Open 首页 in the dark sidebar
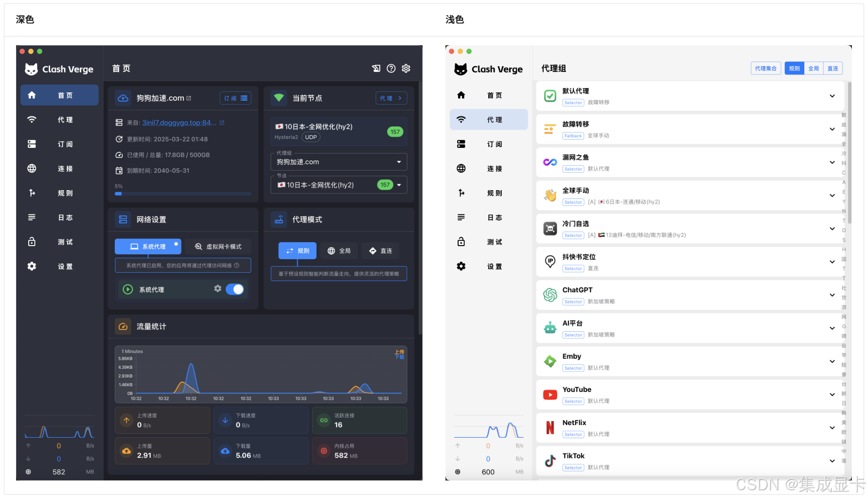868x499 pixels. pyautogui.click(x=59, y=95)
